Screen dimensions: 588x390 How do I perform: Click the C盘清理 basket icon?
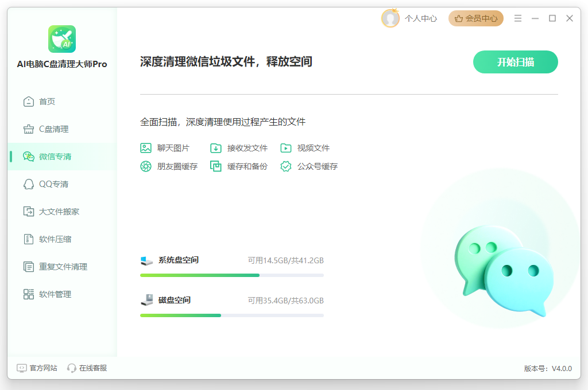point(29,129)
